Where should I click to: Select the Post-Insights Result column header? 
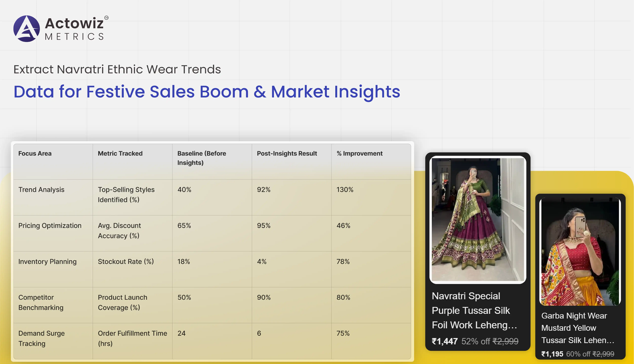coord(287,154)
